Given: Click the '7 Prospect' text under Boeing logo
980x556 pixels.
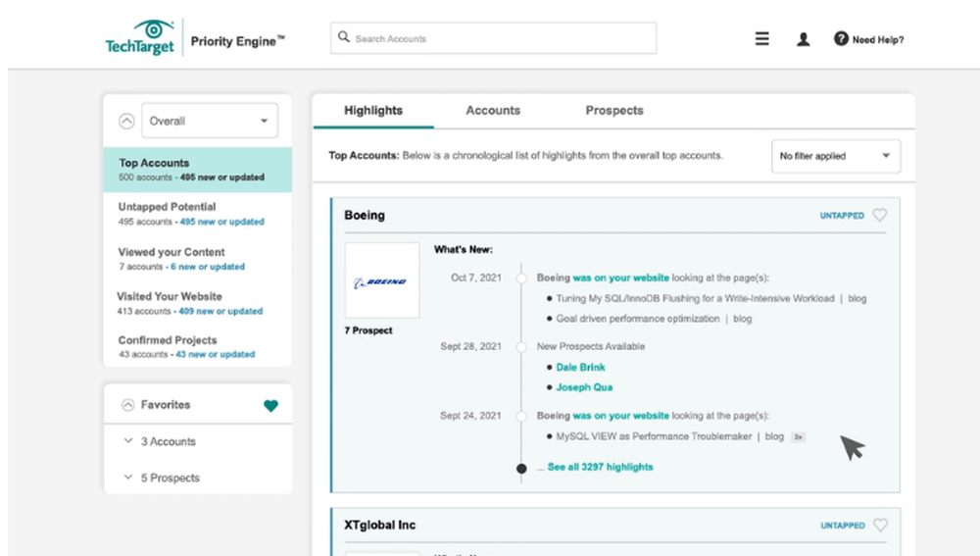Looking at the screenshot, I should point(368,330).
